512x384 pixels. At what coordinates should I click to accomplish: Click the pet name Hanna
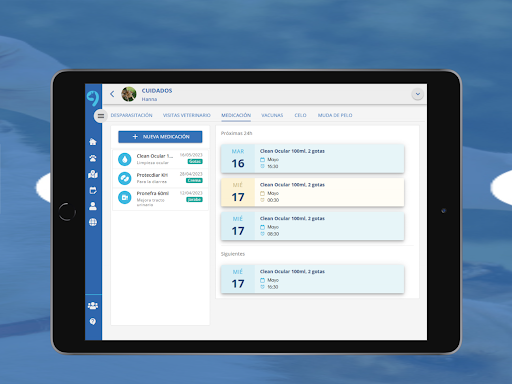pos(149,99)
